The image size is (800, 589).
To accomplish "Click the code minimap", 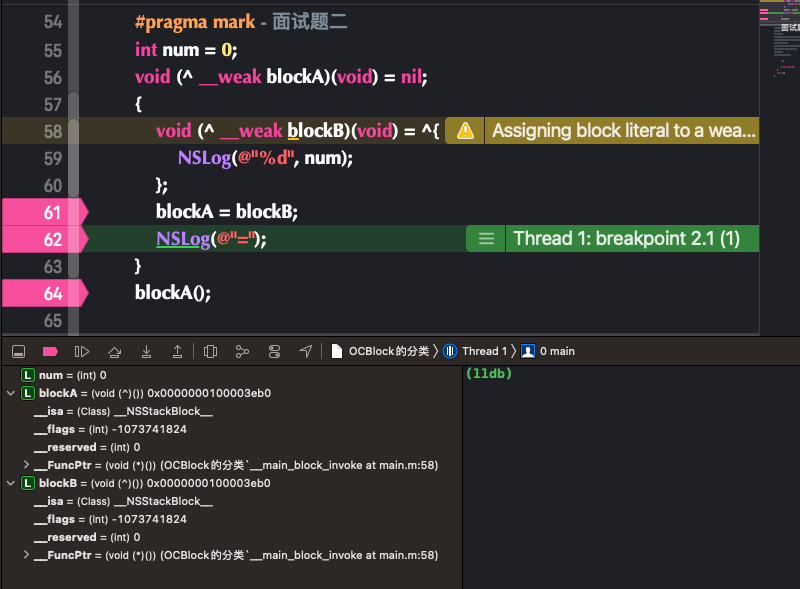I will click(780, 167).
